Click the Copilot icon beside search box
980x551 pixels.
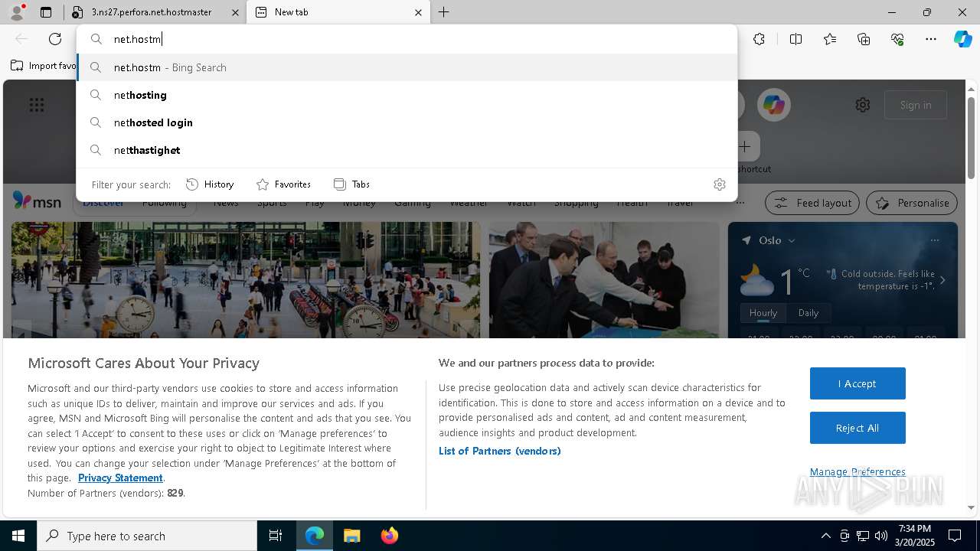[x=773, y=105]
